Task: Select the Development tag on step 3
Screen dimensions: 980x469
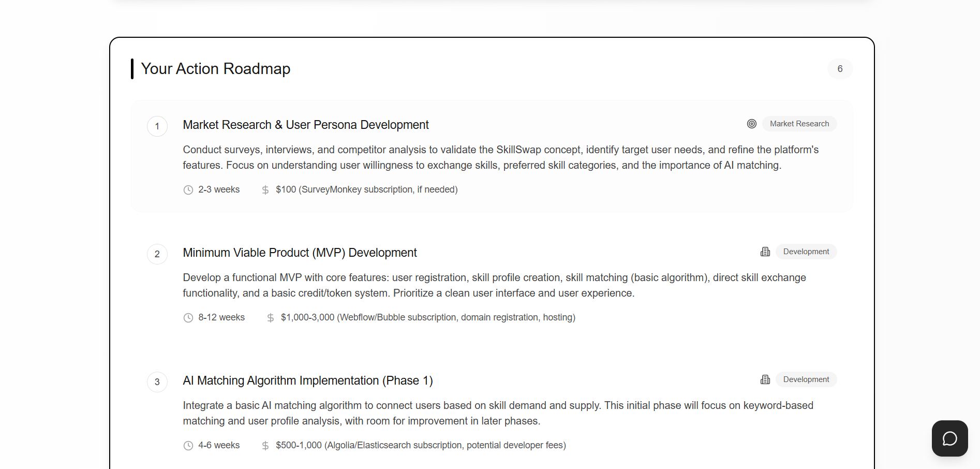Action: [x=806, y=379]
